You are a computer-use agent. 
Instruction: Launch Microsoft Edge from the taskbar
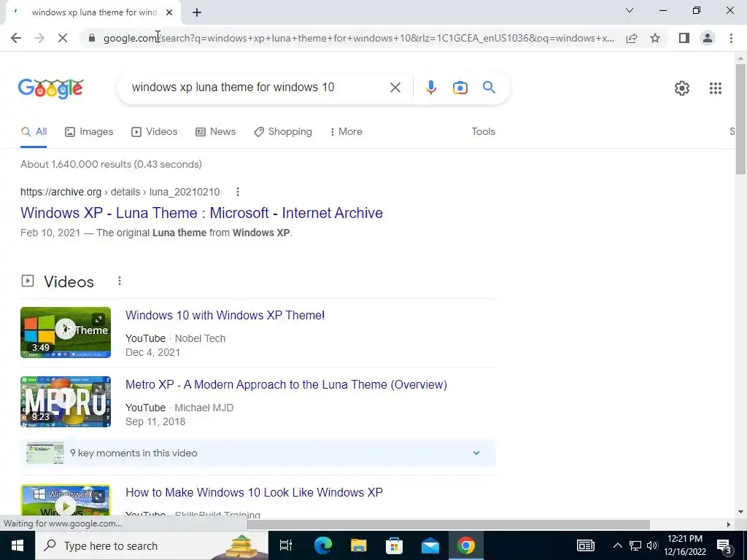tap(322, 545)
